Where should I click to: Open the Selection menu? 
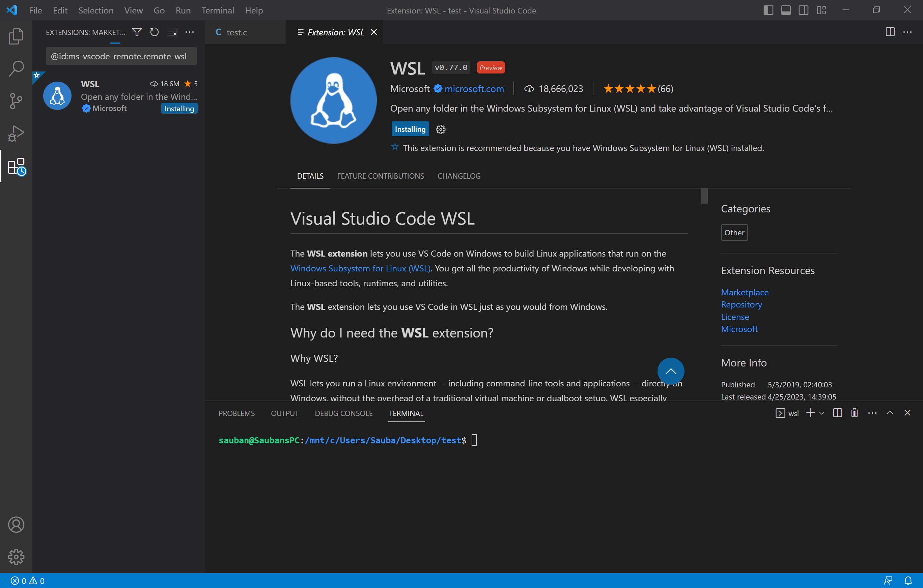pos(96,10)
